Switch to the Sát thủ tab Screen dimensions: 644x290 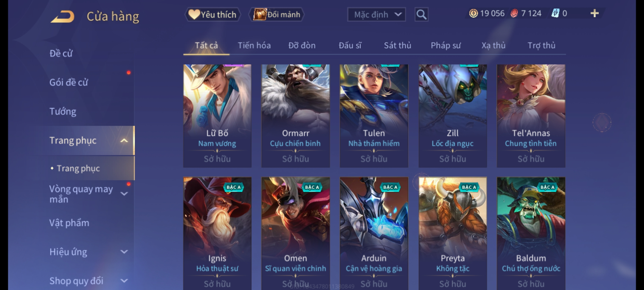[x=397, y=45]
